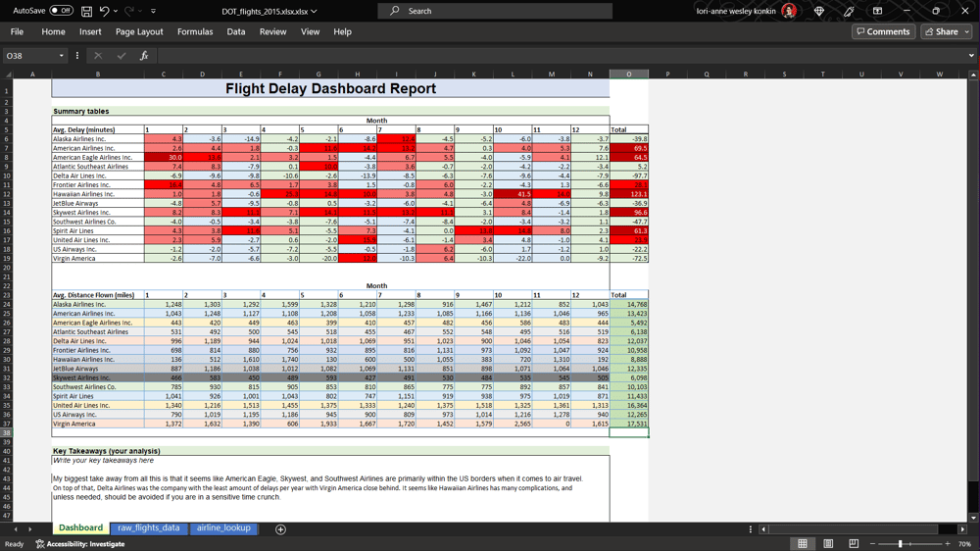Select the Avg. Delay (minutes) header cell
Image resolution: width=980 pixels, height=551 pixels.
97,129
